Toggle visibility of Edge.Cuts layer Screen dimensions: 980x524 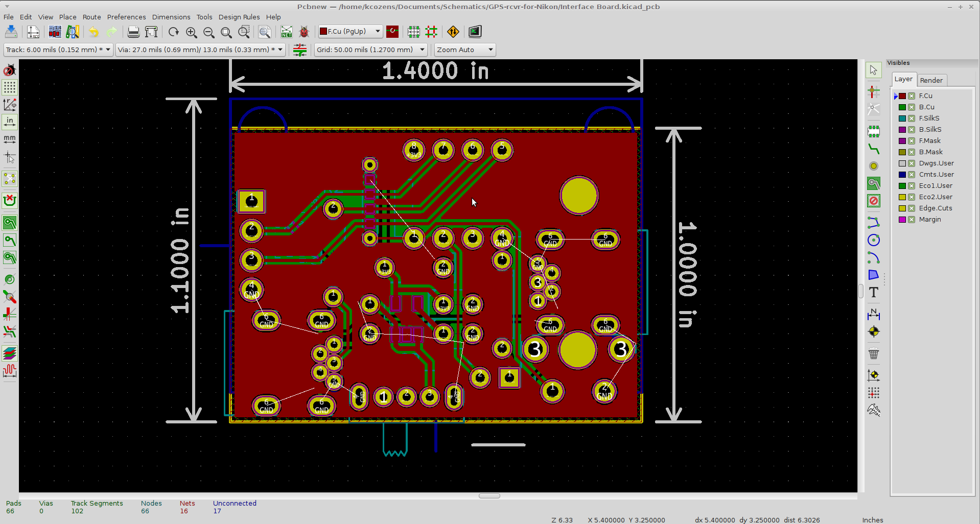coord(912,208)
